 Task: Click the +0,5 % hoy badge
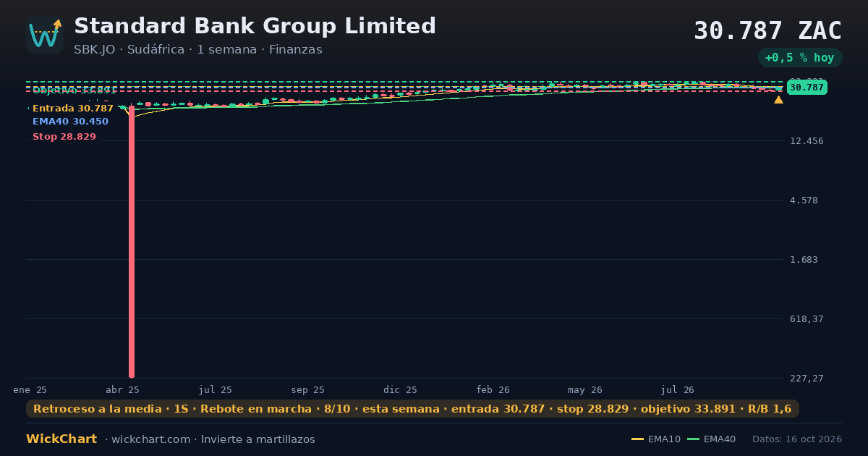pyautogui.click(x=799, y=58)
